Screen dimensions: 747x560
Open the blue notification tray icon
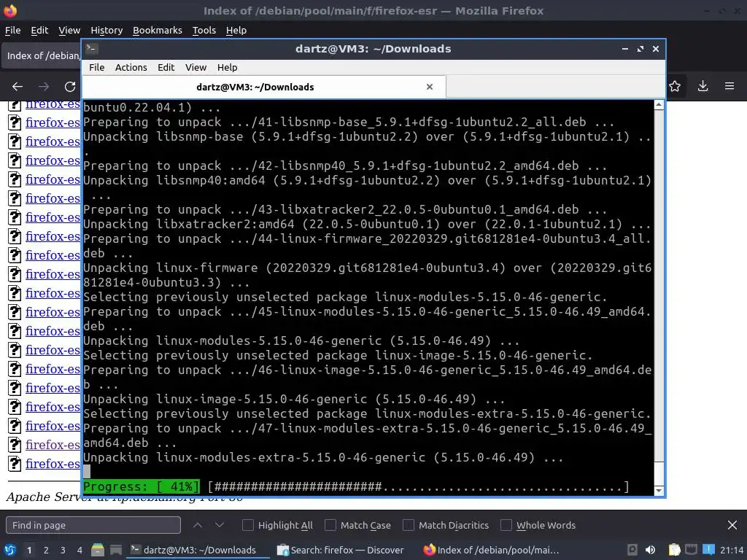[708, 550]
